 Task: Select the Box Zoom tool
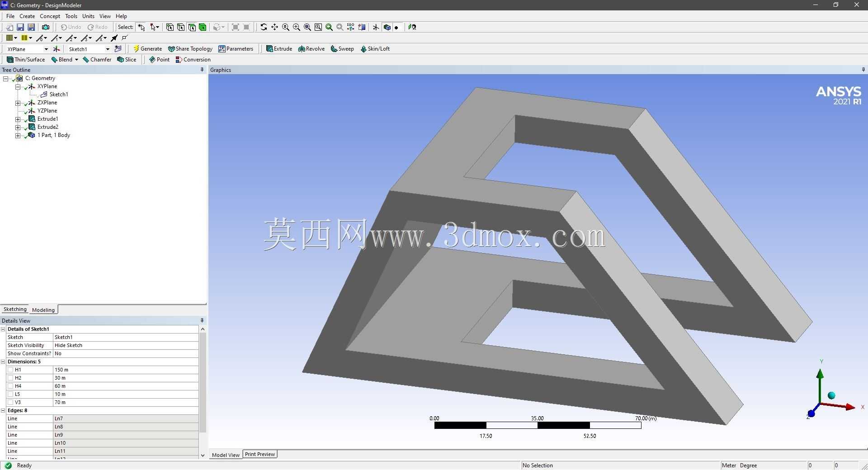click(296, 27)
